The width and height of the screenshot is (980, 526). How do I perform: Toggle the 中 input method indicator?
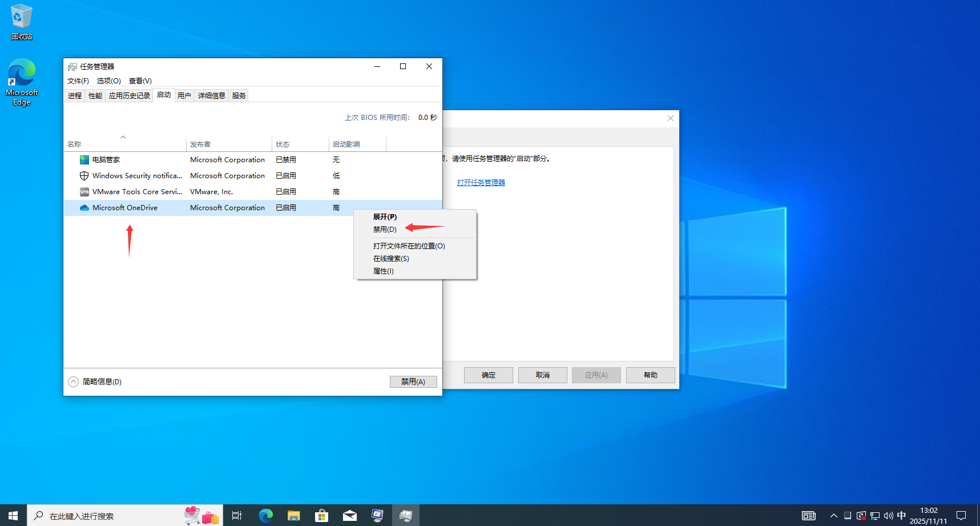(x=902, y=516)
